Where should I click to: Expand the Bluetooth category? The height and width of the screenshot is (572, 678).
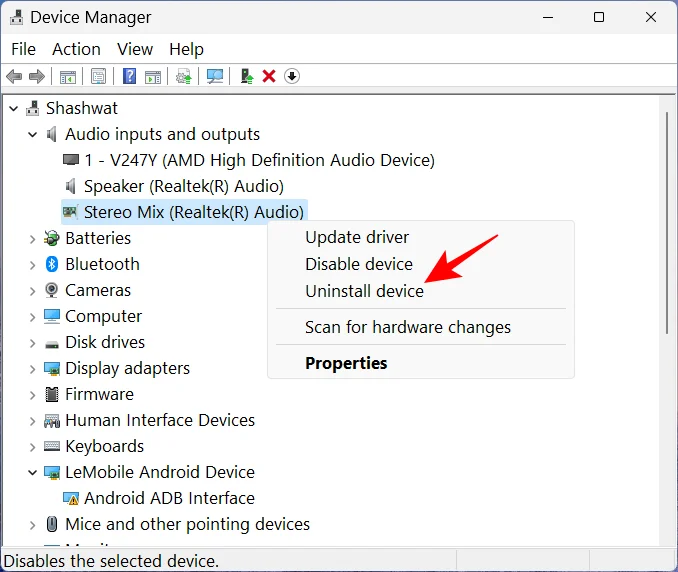32,265
